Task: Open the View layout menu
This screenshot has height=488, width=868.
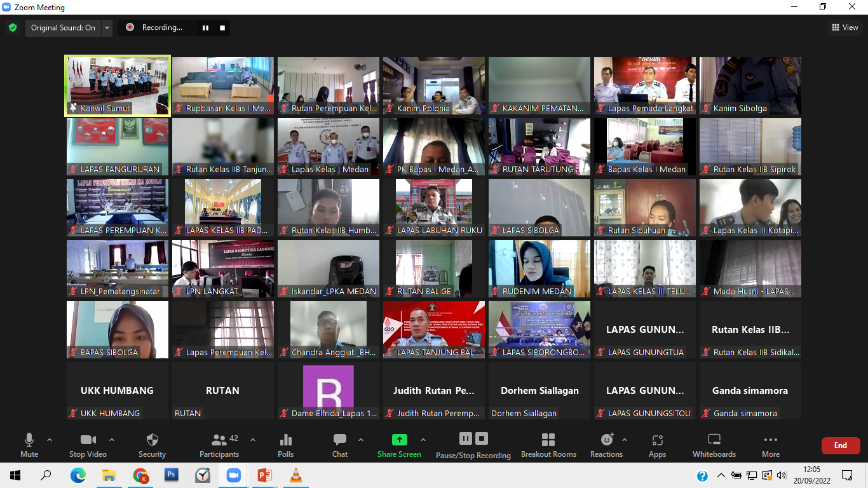Action: (x=844, y=27)
